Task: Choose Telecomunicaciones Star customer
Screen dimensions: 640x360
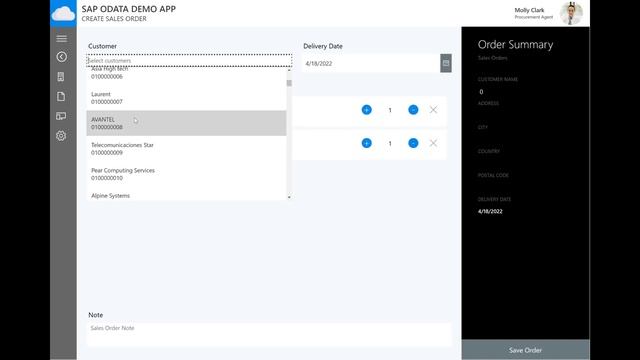Action: 186,149
